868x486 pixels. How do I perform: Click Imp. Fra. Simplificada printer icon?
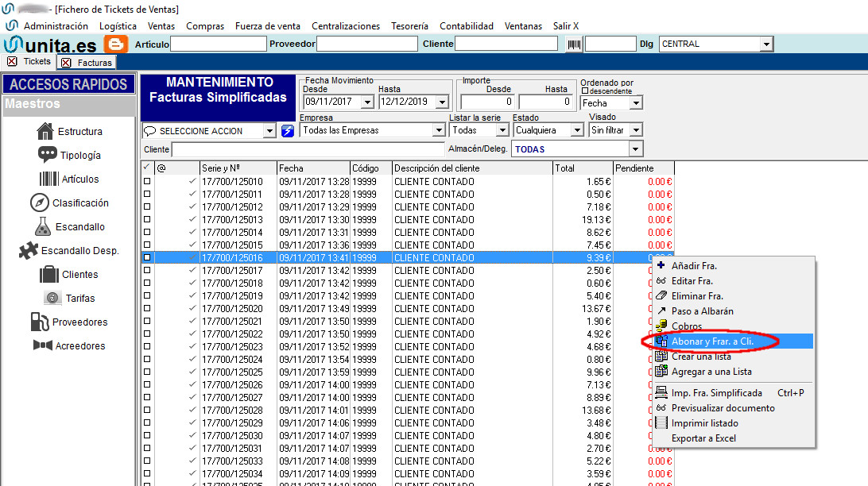pyautogui.click(x=661, y=392)
